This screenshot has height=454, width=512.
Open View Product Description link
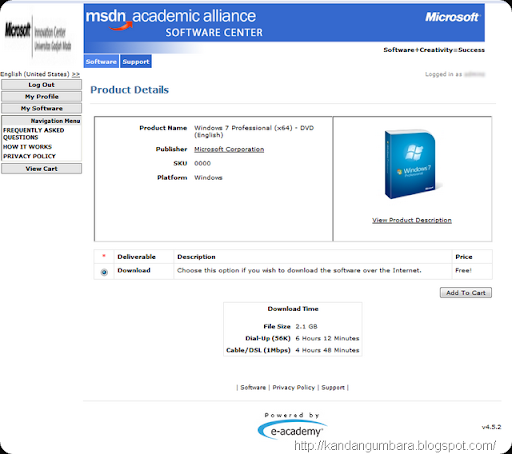click(x=412, y=220)
